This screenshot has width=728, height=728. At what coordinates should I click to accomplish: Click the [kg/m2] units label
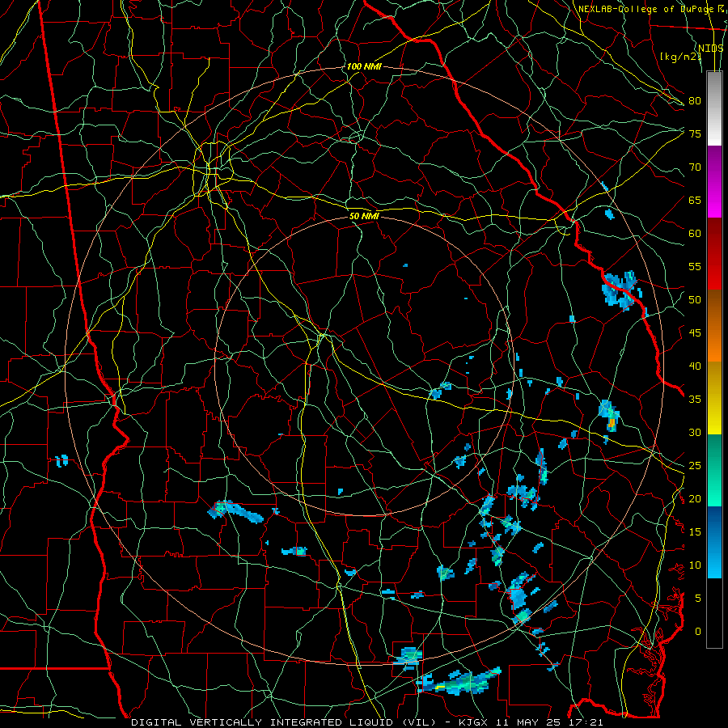(x=680, y=57)
